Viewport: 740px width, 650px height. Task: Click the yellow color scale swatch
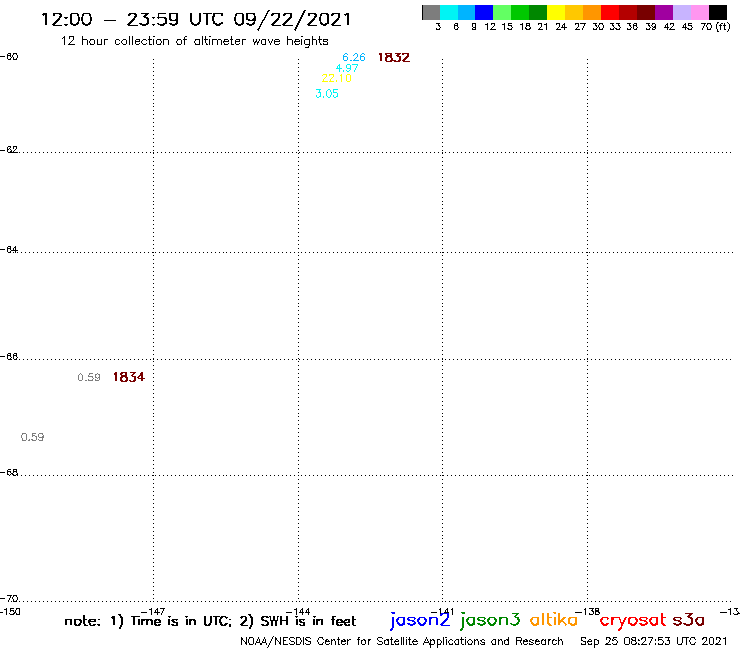coord(556,13)
